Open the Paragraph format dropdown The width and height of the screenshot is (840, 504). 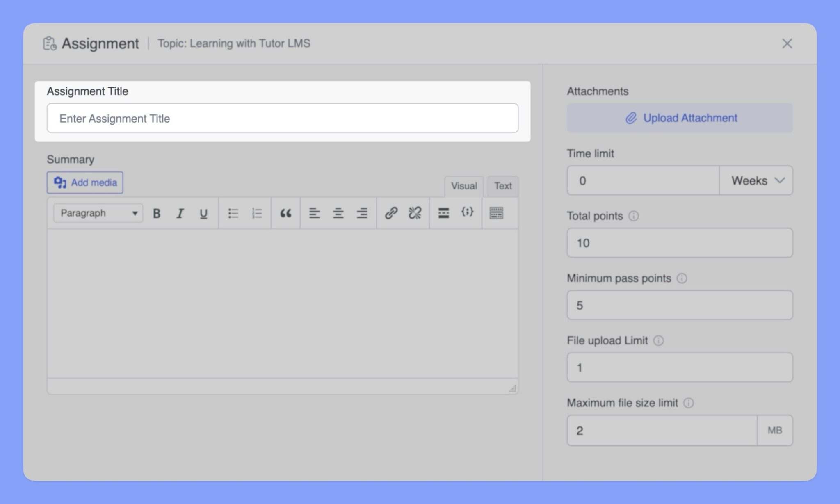point(98,213)
